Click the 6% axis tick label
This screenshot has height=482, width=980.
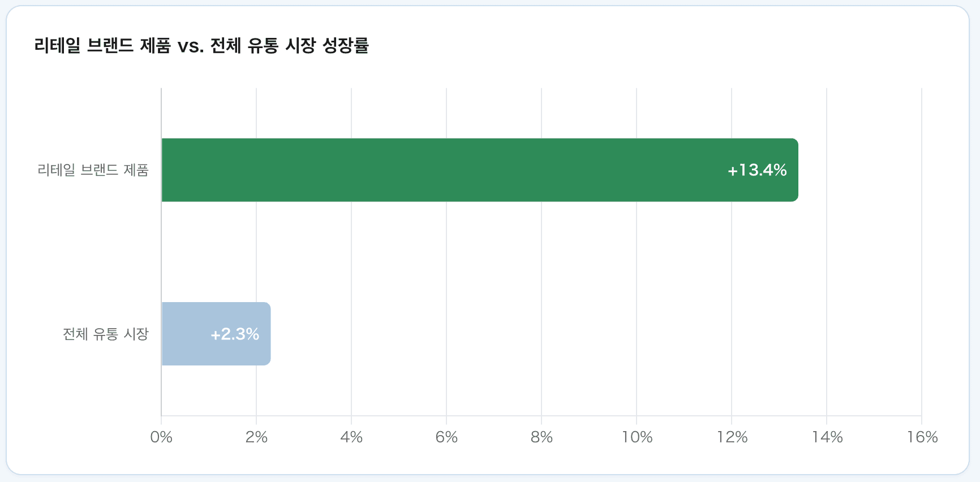point(446,437)
